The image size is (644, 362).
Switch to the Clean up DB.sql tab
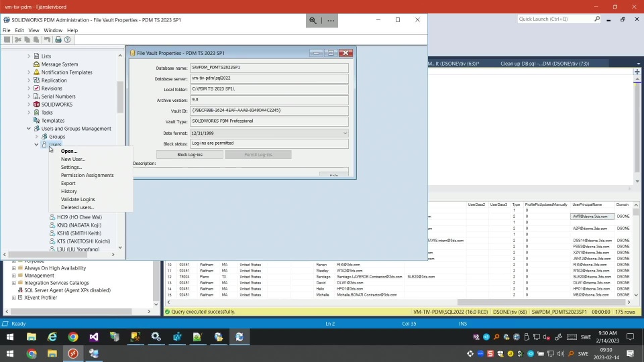(x=545, y=64)
